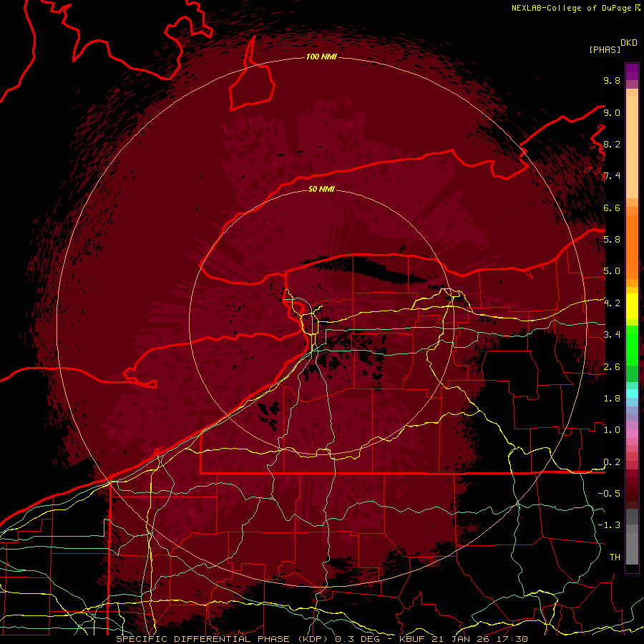The width and height of the screenshot is (644, 644).
Task: Click the -0.5 value on the color scale
Action: pos(609,494)
